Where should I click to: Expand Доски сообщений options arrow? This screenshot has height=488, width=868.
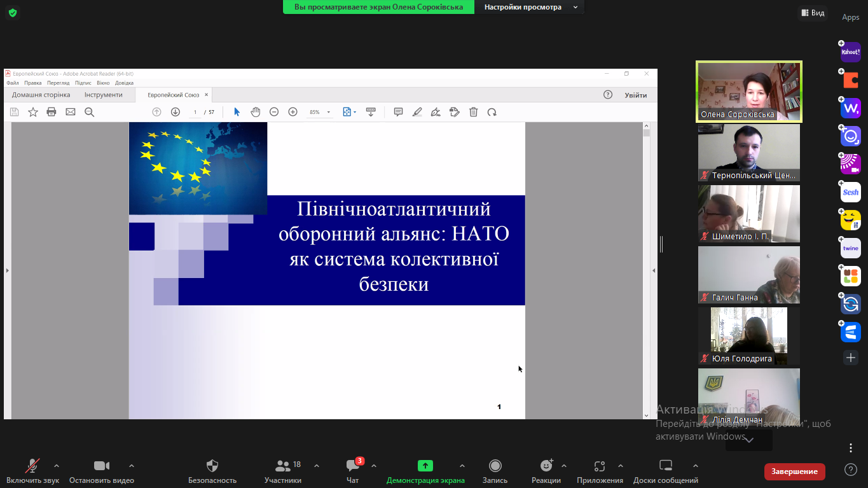[x=696, y=465]
